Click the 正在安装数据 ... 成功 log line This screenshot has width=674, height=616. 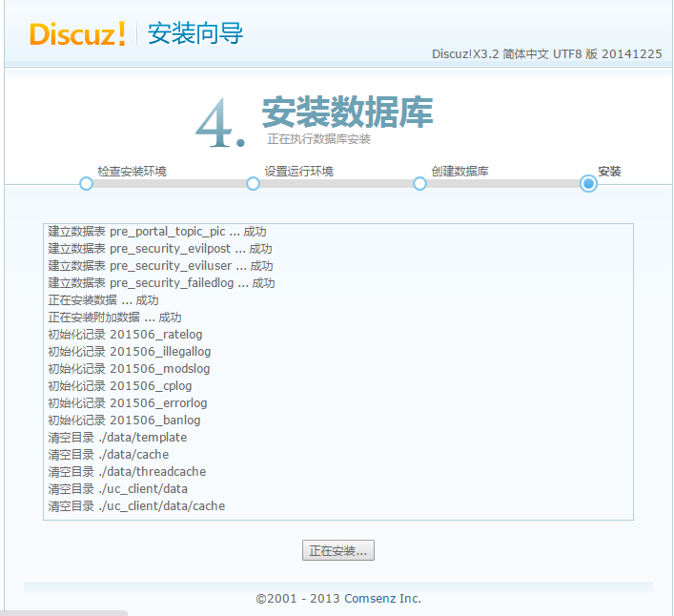103,299
